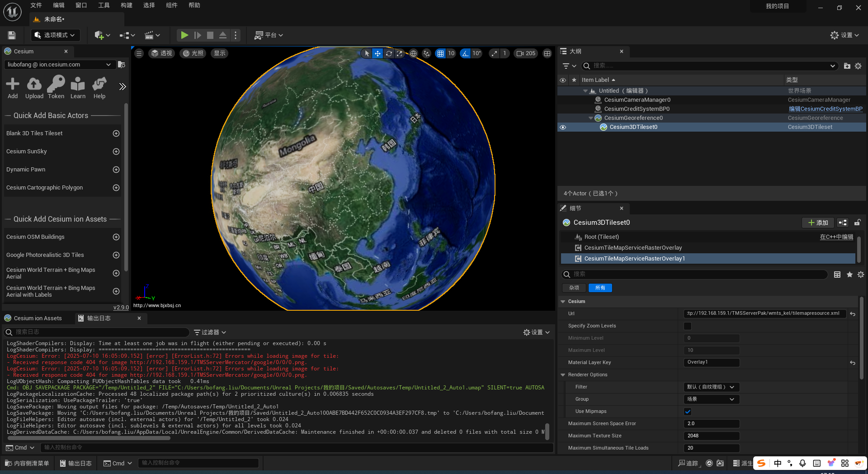868x474 pixels.
Task: Open the Filter dropdown in Renderer Options
Action: [x=711, y=387]
